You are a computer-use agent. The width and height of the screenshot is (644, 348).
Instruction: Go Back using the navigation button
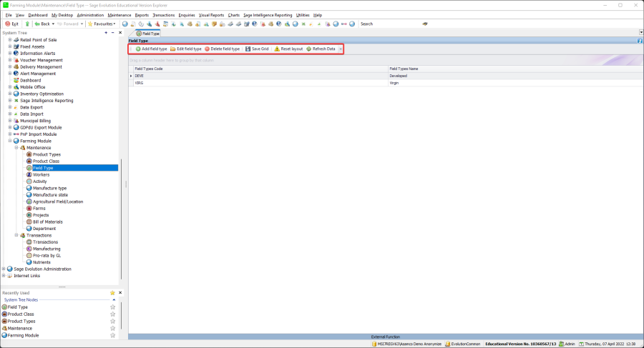(43, 24)
